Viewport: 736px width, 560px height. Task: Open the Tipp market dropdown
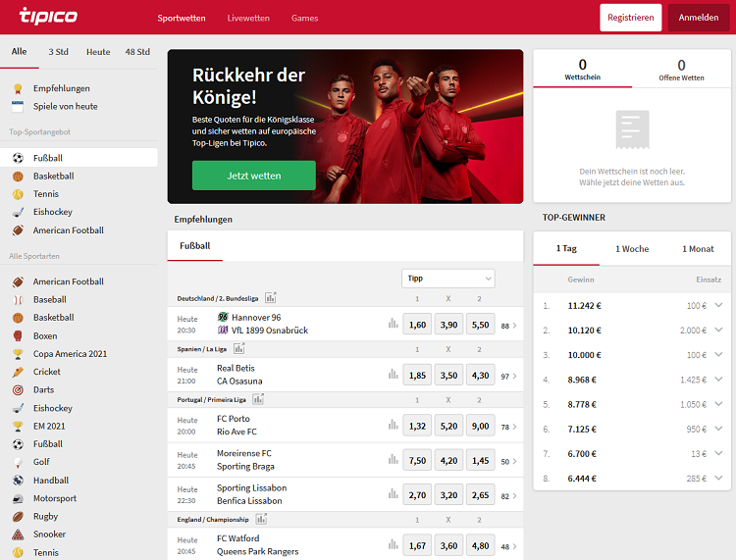click(448, 279)
